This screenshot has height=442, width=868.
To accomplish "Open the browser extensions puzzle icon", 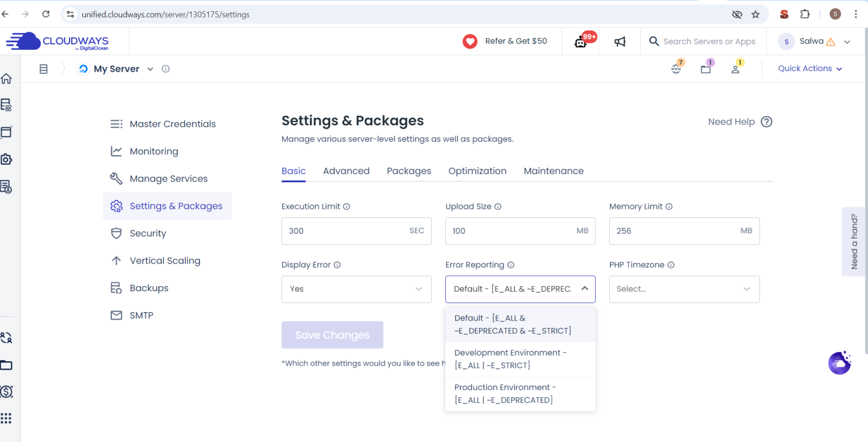I will [805, 14].
